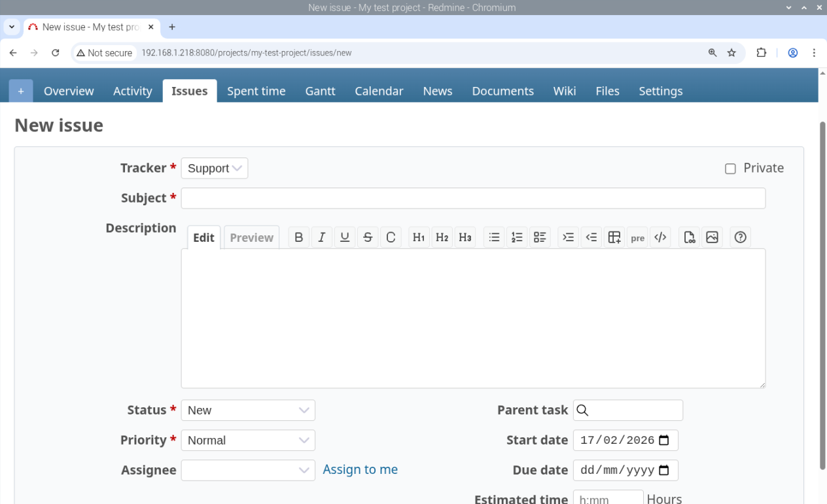827x504 pixels.
Task: Open the Priority dropdown
Action: coord(247,440)
